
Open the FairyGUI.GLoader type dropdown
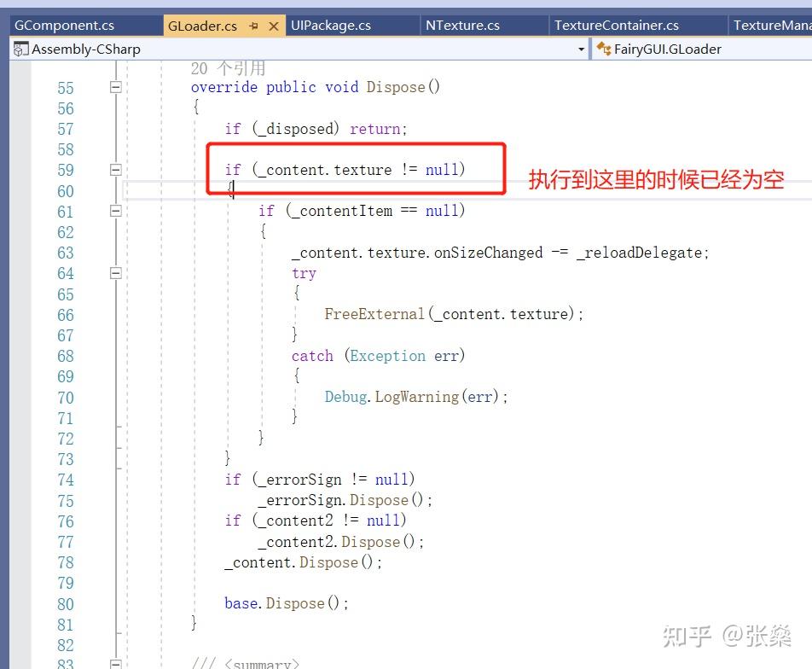pyautogui.click(x=701, y=49)
